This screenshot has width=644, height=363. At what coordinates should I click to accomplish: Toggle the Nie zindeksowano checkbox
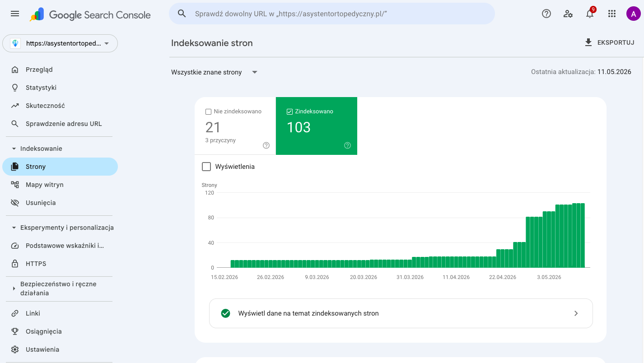pyautogui.click(x=208, y=112)
